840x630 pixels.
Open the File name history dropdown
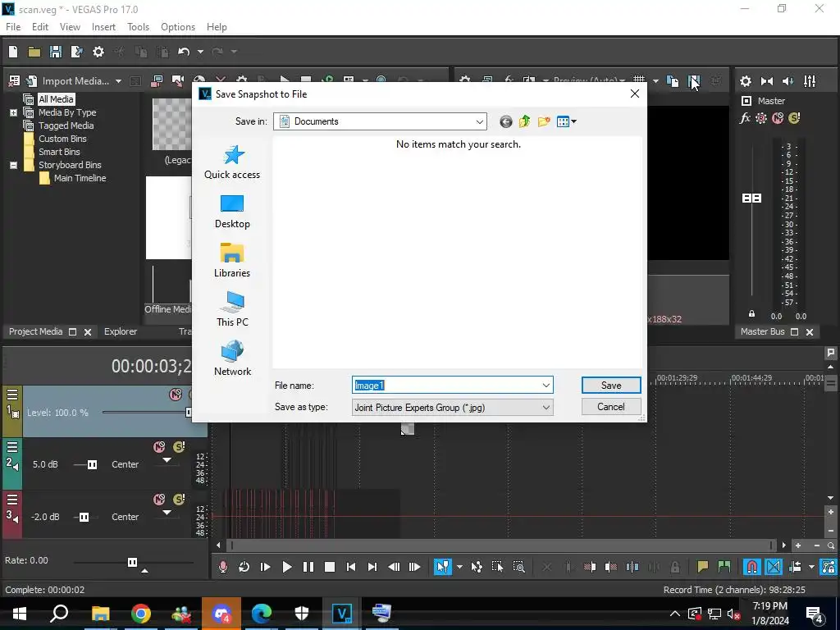(546, 386)
